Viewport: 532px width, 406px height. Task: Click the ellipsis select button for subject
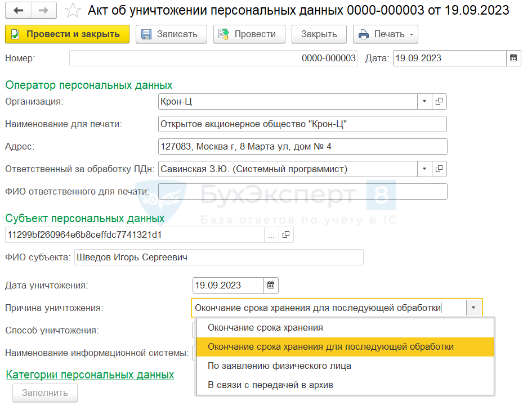[271, 235]
